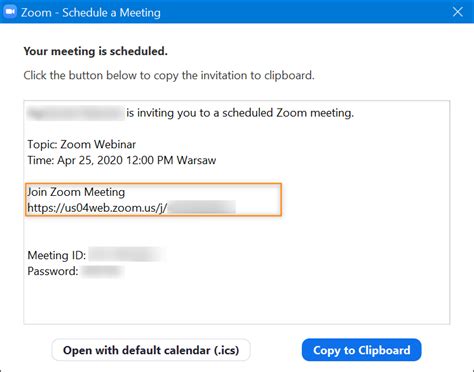Click the blurred meeting number in URL
Image resolution: width=474 pixels, height=372 pixels.
tap(201, 207)
